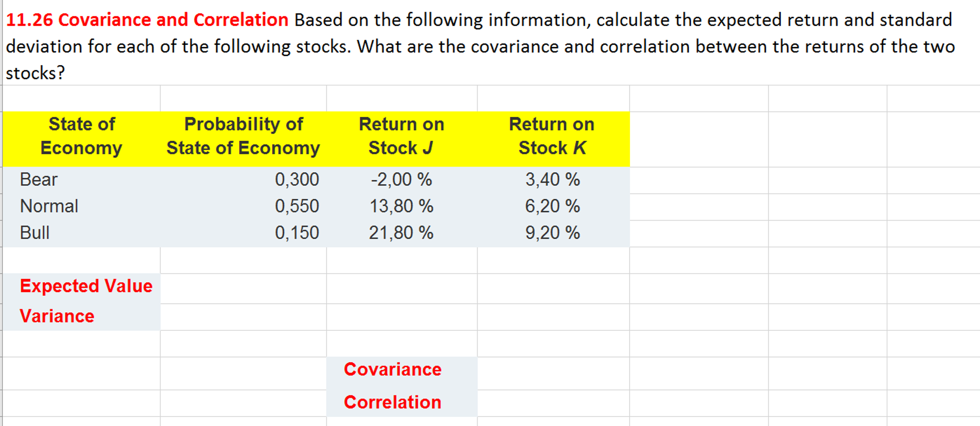The height and width of the screenshot is (426, 980).
Task: Click the 13,80 % return cell
Action: coord(401,206)
